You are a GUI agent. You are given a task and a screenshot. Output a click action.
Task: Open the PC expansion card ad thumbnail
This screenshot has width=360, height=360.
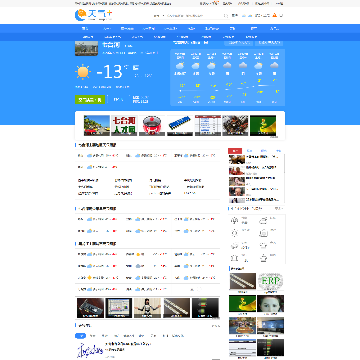click(x=90, y=308)
